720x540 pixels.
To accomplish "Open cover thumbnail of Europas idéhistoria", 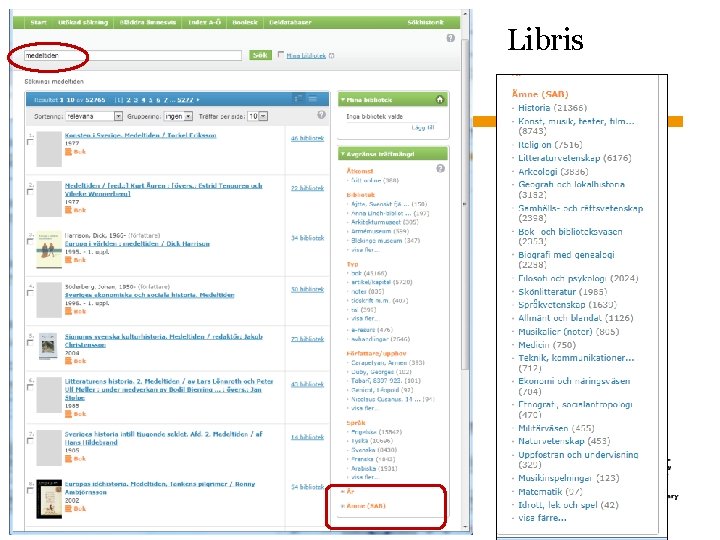I will coord(49,499).
